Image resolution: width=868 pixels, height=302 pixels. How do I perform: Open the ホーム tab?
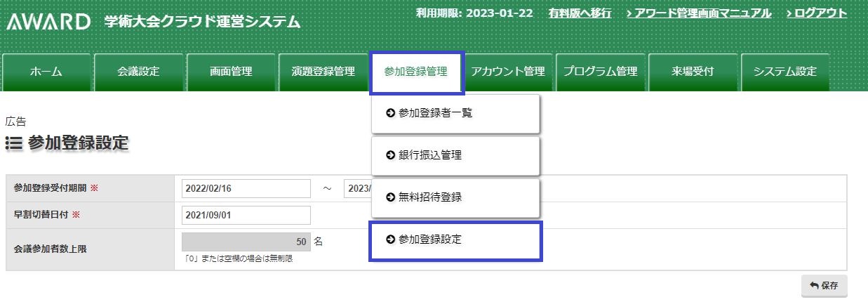point(46,72)
